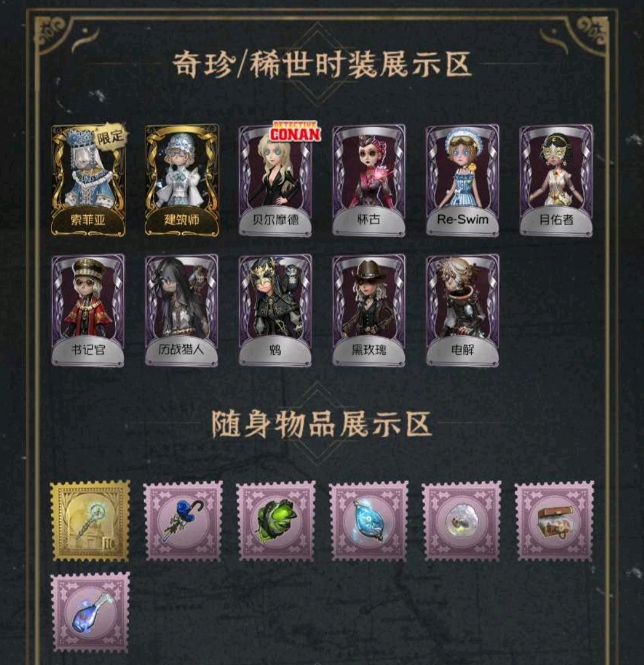Select the 怀古 costume card
The width and height of the screenshot is (644, 665).
click(x=369, y=180)
